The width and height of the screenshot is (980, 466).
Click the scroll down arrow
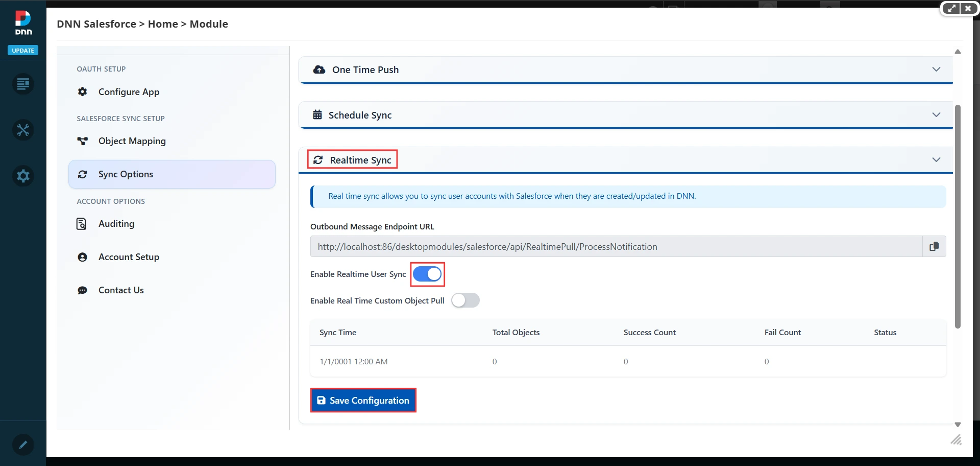[x=958, y=425]
